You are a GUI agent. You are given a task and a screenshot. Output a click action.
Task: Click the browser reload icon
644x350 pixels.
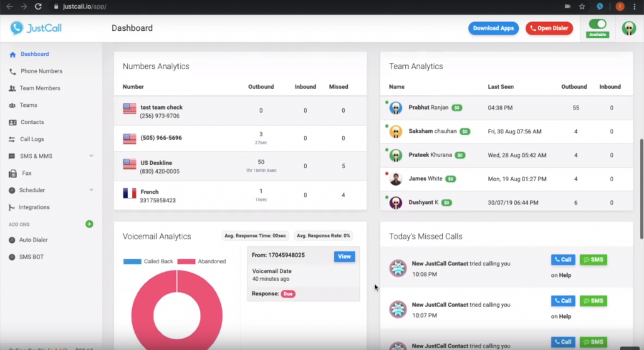click(38, 6)
